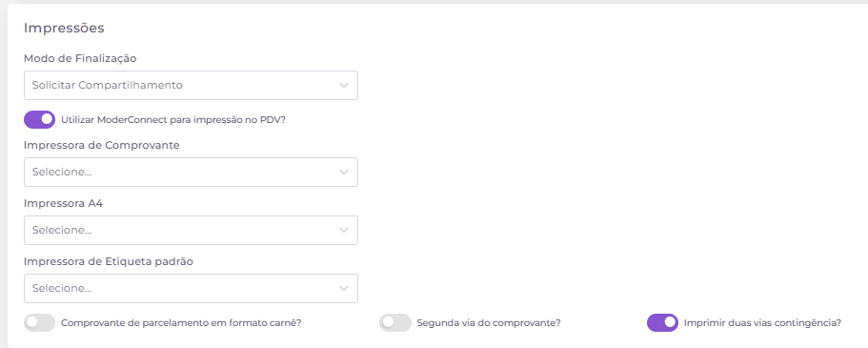The width and height of the screenshot is (868, 348).
Task: Click the chevron arrow in Impressora de Etiqueta padrão
Action: pos(344,288)
